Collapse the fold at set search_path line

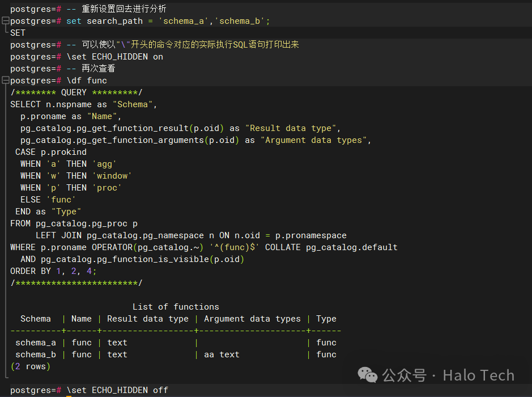5,21
